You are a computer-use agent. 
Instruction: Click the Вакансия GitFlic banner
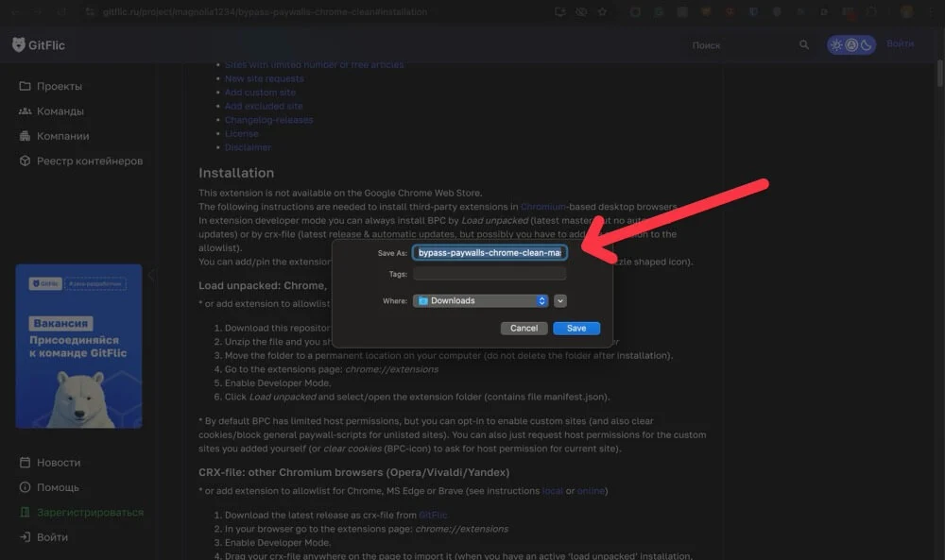79,347
